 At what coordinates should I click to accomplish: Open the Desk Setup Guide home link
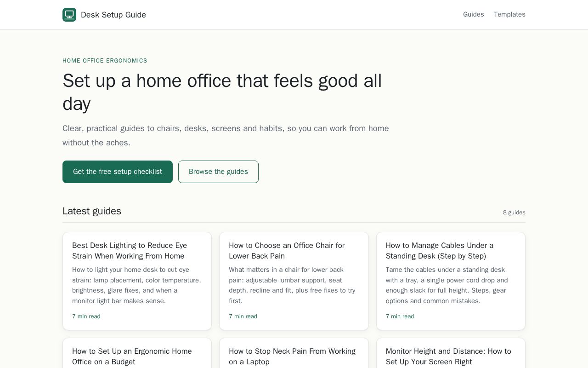(104, 15)
